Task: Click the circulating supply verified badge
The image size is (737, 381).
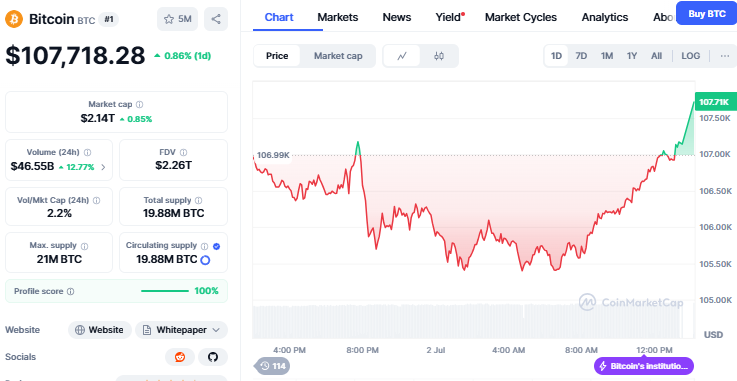Action: point(216,246)
